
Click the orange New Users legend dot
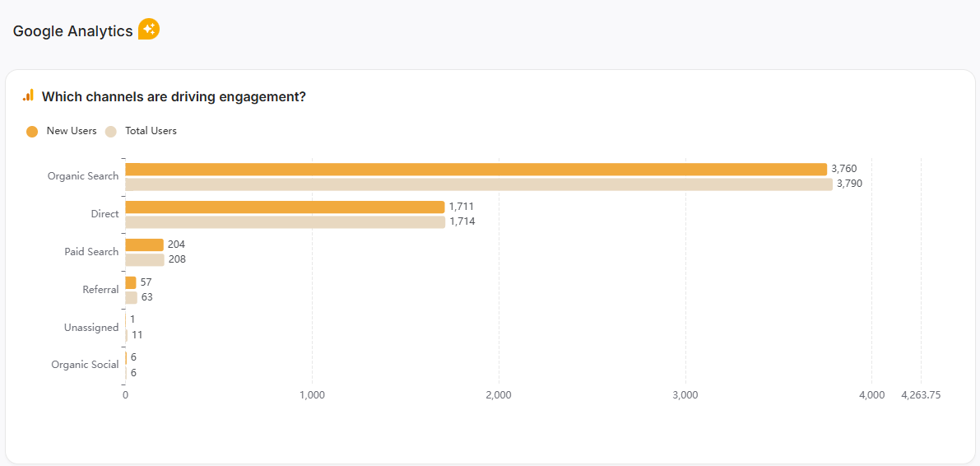click(x=32, y=131)
